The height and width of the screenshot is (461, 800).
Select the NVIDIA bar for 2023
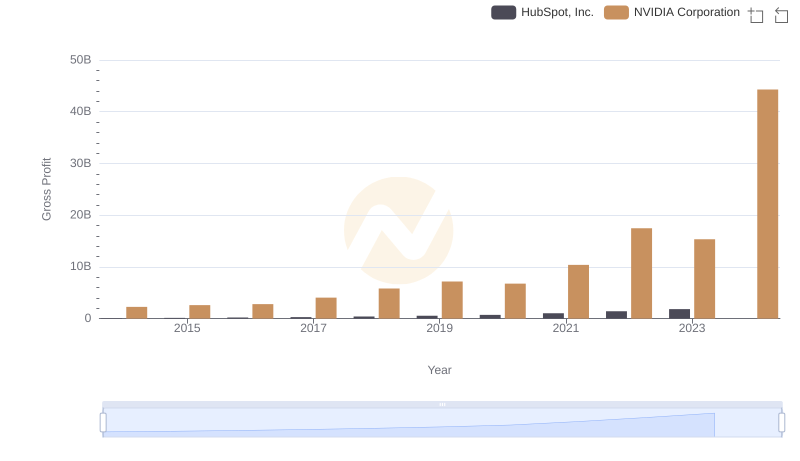(x=705, y=279)
